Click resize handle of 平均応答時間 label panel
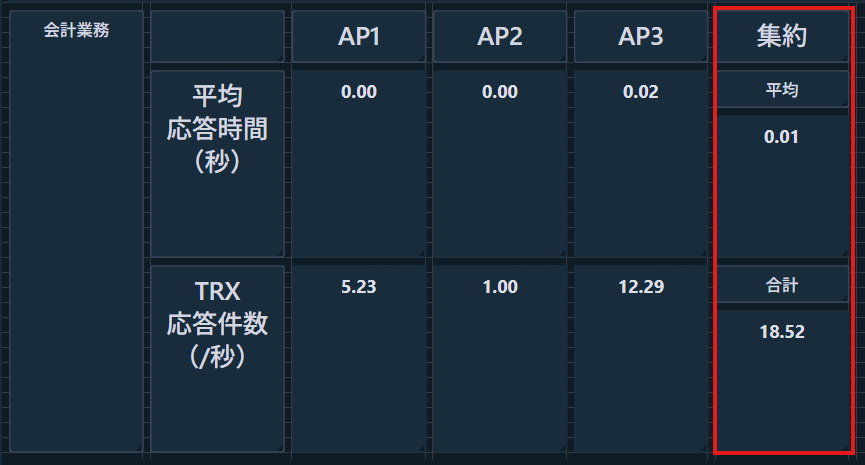The image size is (865, 465). click(x=280, y=253)
